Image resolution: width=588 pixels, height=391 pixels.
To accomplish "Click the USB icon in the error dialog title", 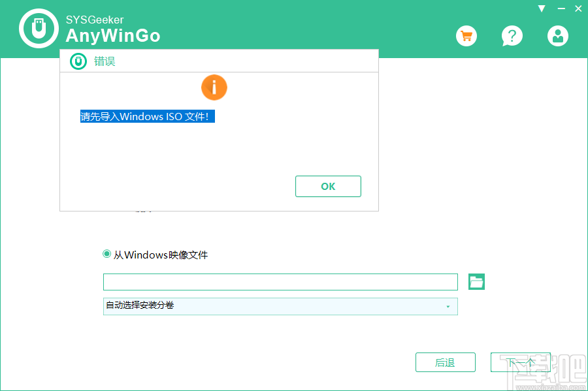I will (x=78, y=61).
